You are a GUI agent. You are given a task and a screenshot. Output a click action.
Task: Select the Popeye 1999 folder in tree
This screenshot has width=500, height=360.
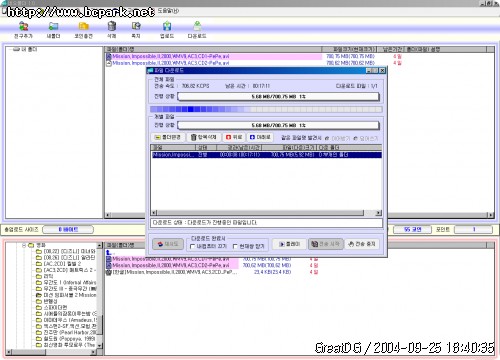click(x=70, y=339)
